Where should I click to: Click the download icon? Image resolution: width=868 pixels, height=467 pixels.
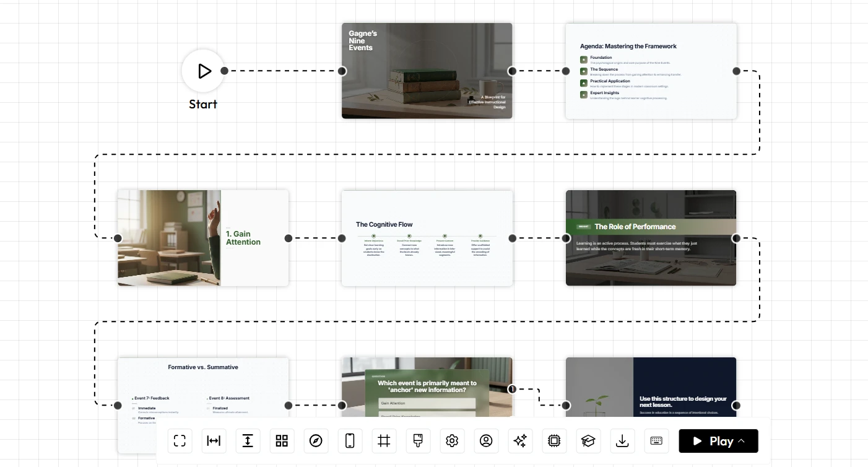coord(622,441)
